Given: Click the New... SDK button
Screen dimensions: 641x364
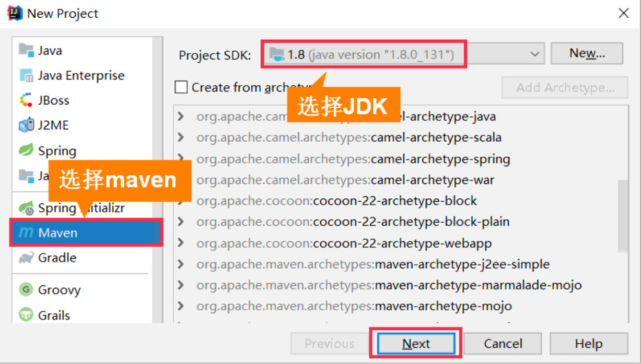Looking at the screenshot, I should tap(587, 54).
